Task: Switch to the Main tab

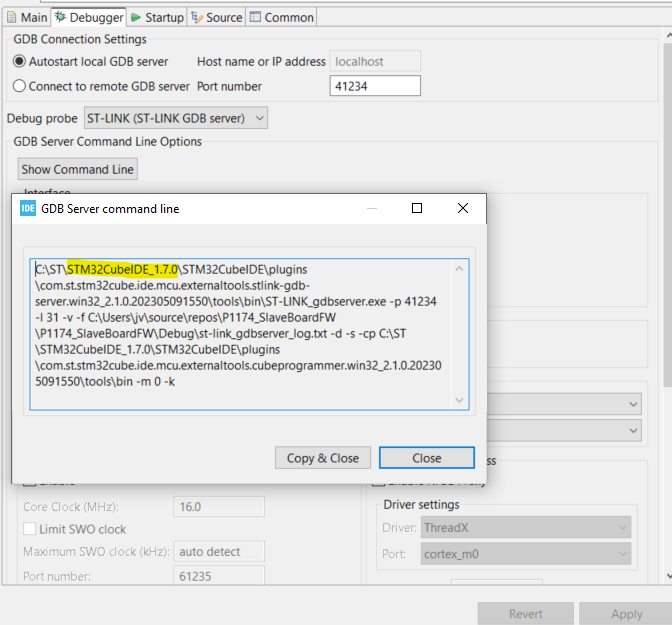Action: tap(27, 18)
